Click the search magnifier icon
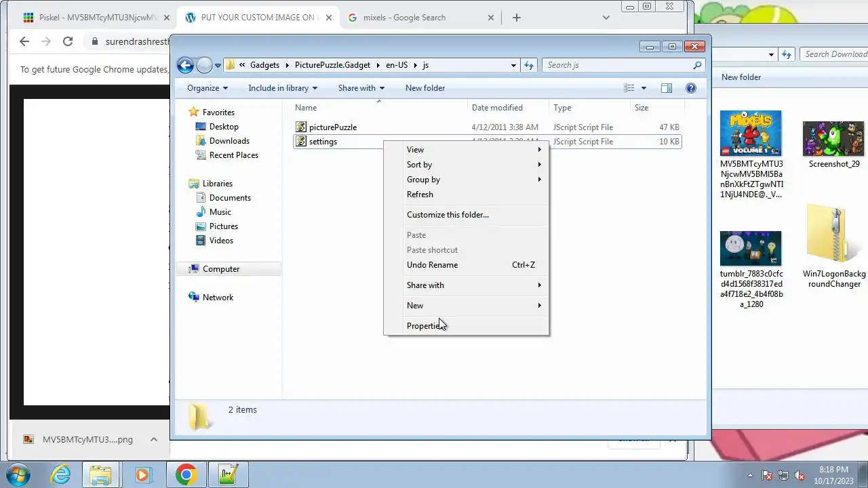Screen dimensions: 868x488 click(697, 65)
